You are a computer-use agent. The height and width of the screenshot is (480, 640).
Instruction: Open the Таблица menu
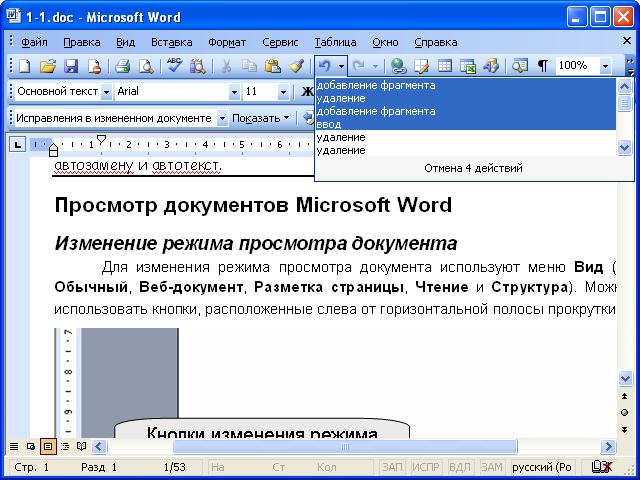pos(335,42)
